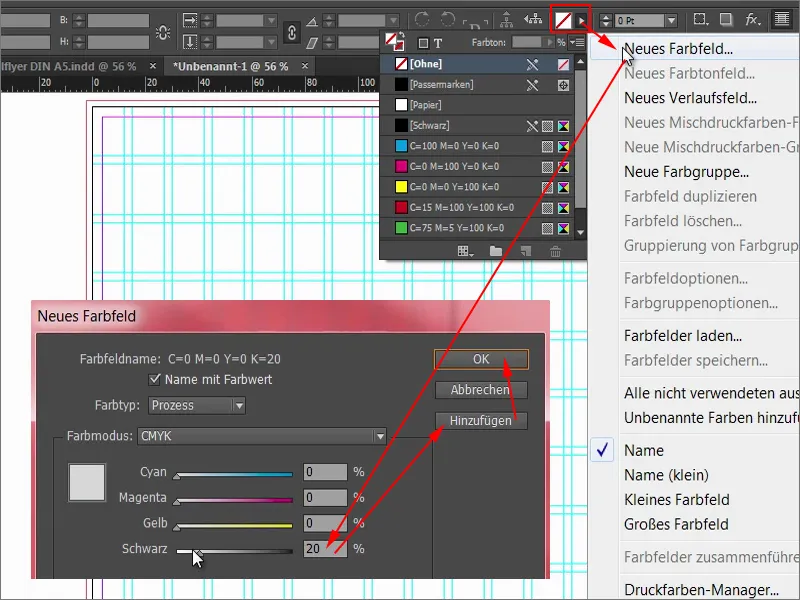Click the fit content horizontally arrow icon
This screenshot has width=800, height=600.
coord(190,20)
